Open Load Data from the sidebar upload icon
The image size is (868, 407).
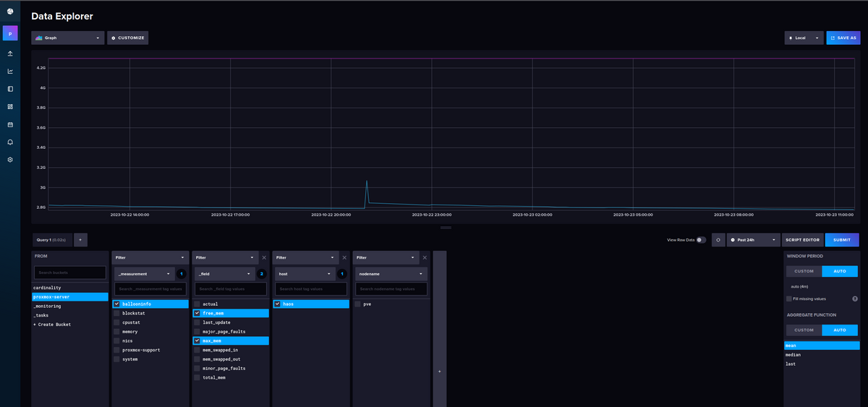[x=10, y=53]
